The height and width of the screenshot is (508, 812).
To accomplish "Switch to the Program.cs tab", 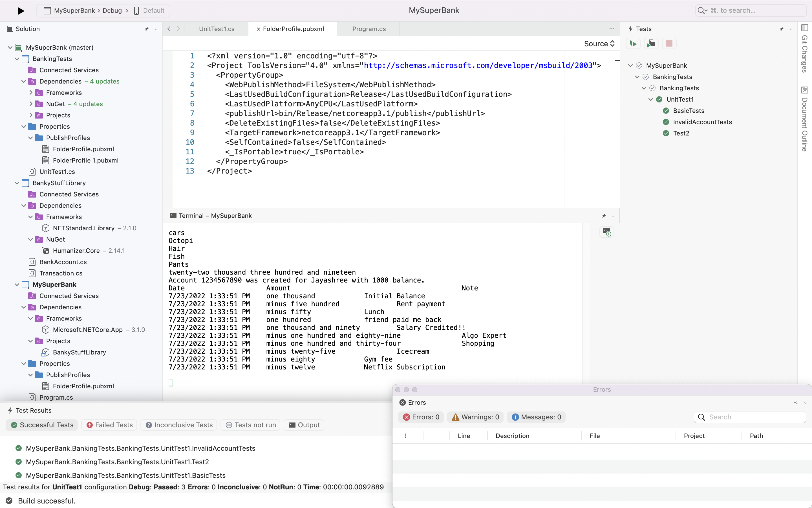I will pos(369,29).
